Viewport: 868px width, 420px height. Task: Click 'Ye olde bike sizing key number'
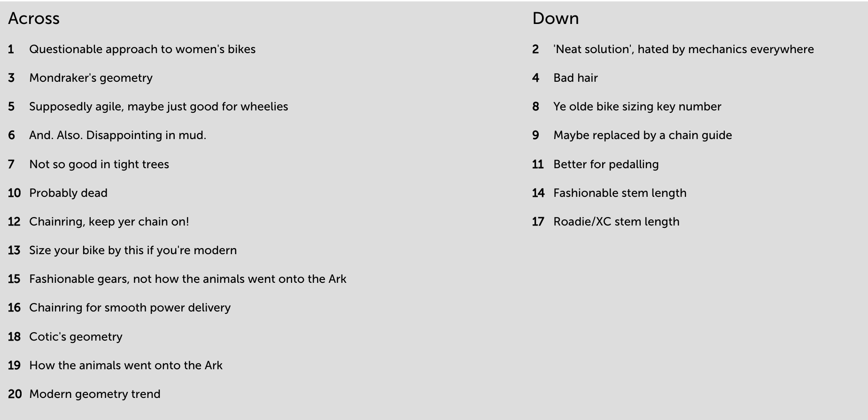[x=637, y=107]
